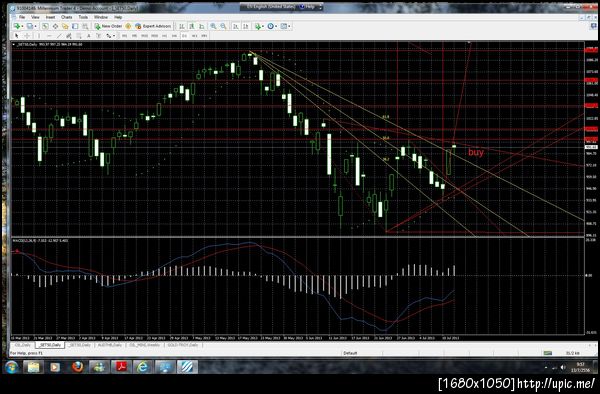The width and height of the screenshot is (600, 394).
Task: Expand the Arrows tool dropdown
Action: point(114,36)
